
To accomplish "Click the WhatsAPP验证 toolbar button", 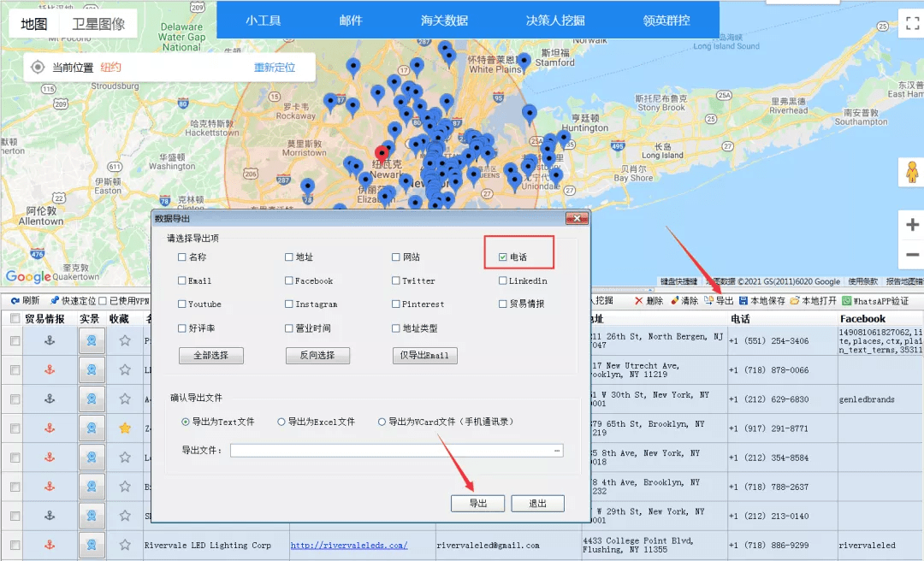I will click(875, 300).
